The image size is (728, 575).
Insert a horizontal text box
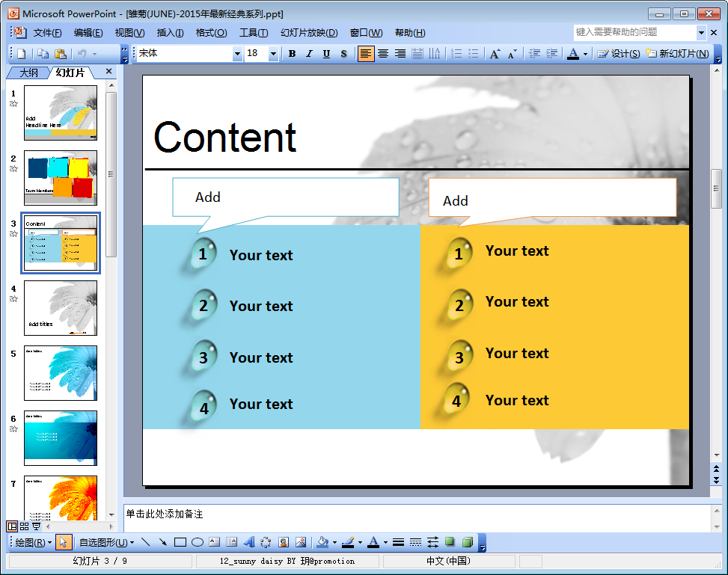(x=214, y=542)
